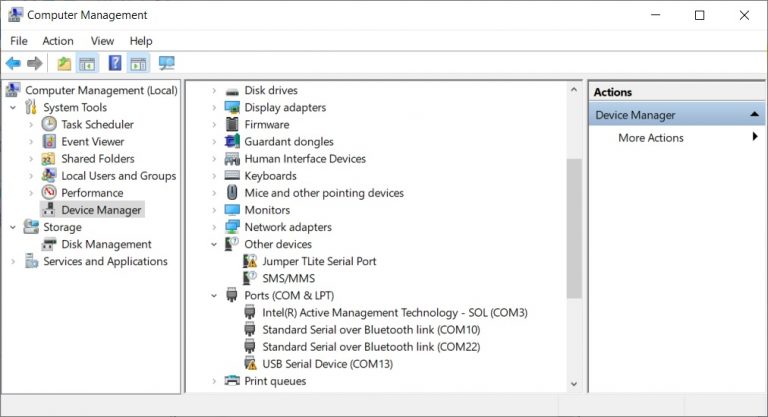768x417 pixels.
Task: Select the Jumper TLite Serial Port warning icon
Action: [250, 261]
